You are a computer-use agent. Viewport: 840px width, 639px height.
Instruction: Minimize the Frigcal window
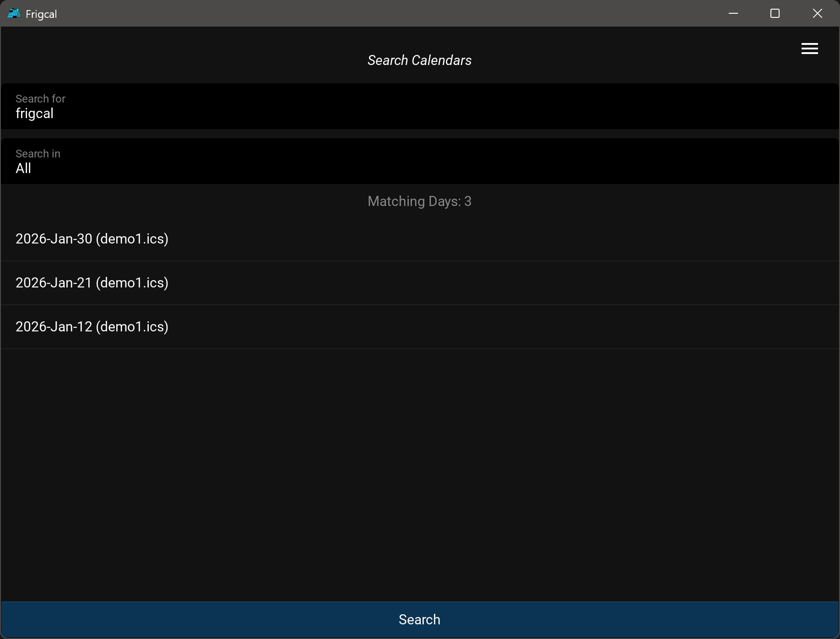[x=733, y=14]
